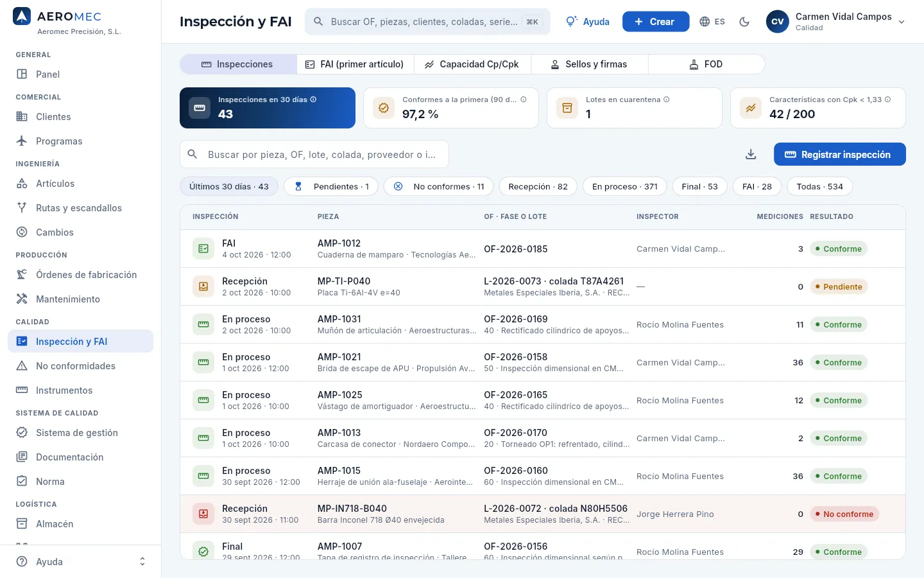Filter by No conformes · 11

[439, 187]
